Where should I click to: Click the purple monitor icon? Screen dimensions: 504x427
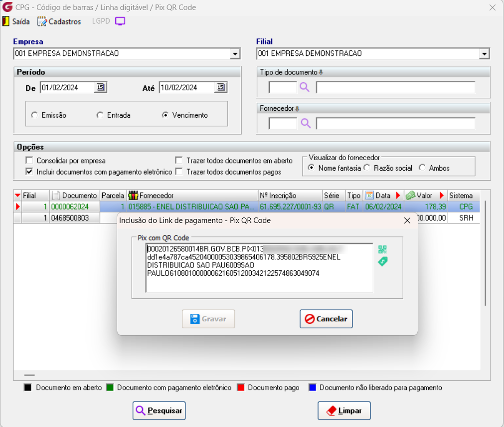tap(120, 21)
